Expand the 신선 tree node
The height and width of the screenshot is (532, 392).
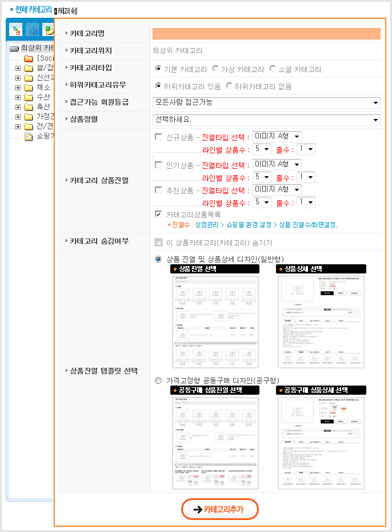pyautogui.click(x=18, y=78)
